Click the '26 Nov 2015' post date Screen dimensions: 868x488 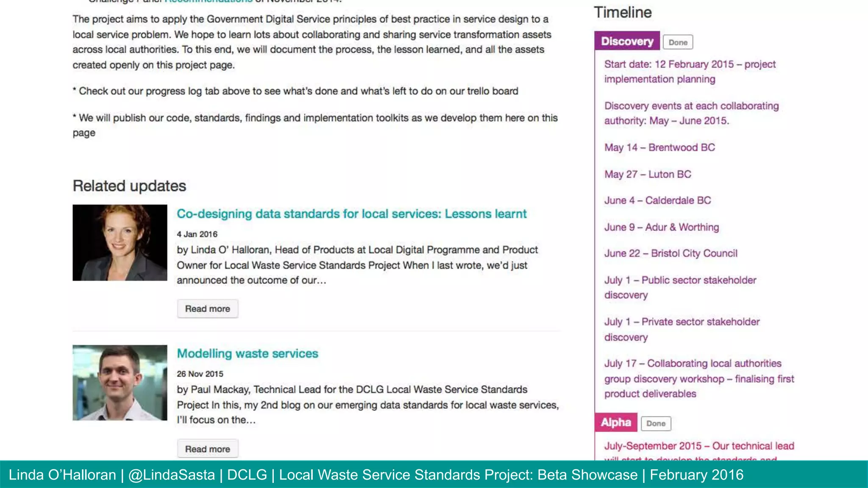200,374
